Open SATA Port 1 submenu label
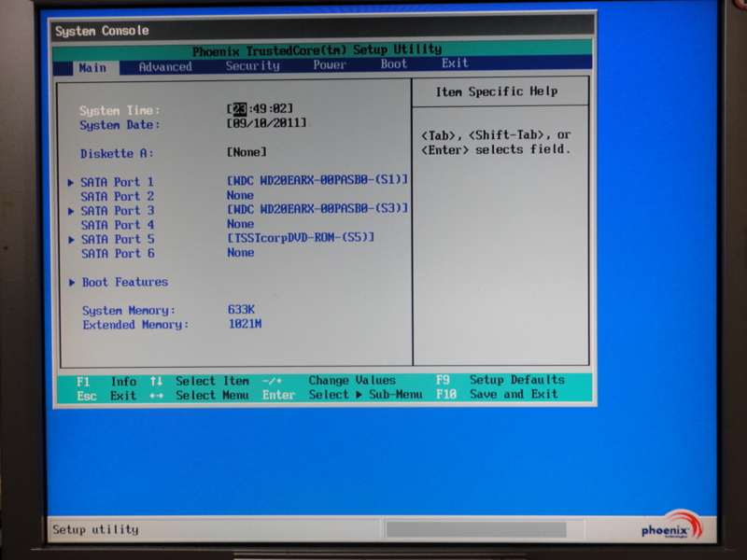 pyautogui.click(x=118, y=182)
